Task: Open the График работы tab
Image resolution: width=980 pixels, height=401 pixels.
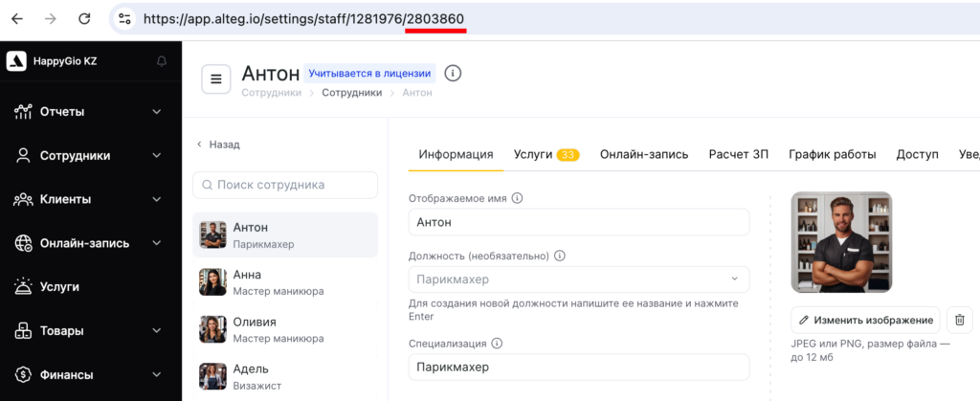Action: pyautogui.click(x=832, y=154)
